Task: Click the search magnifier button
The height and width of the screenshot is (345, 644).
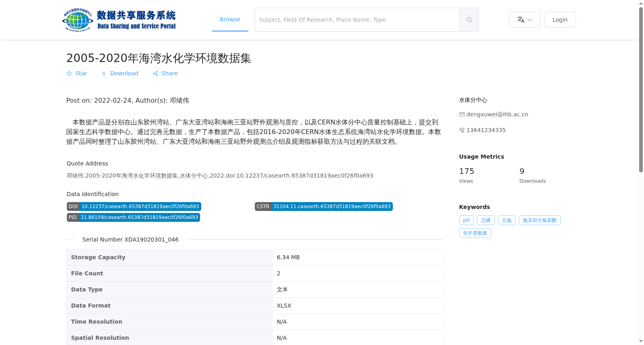Action: click(469, 20)
